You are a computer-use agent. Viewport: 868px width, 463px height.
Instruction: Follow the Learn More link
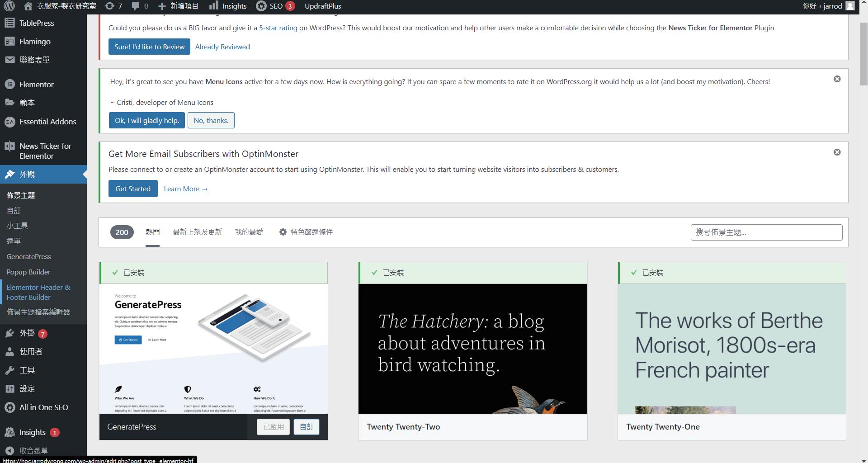point(185,189)
